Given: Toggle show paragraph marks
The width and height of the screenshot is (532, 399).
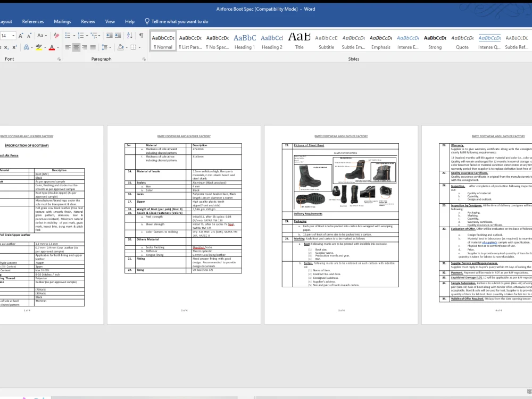Looking at the screenshot, I should 141,36.
